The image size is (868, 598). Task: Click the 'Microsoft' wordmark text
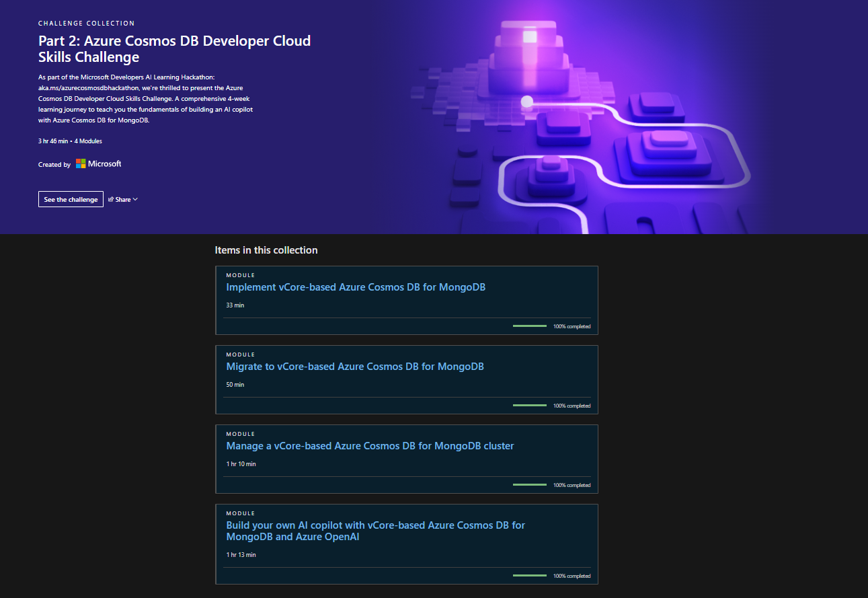coord(105,163)
